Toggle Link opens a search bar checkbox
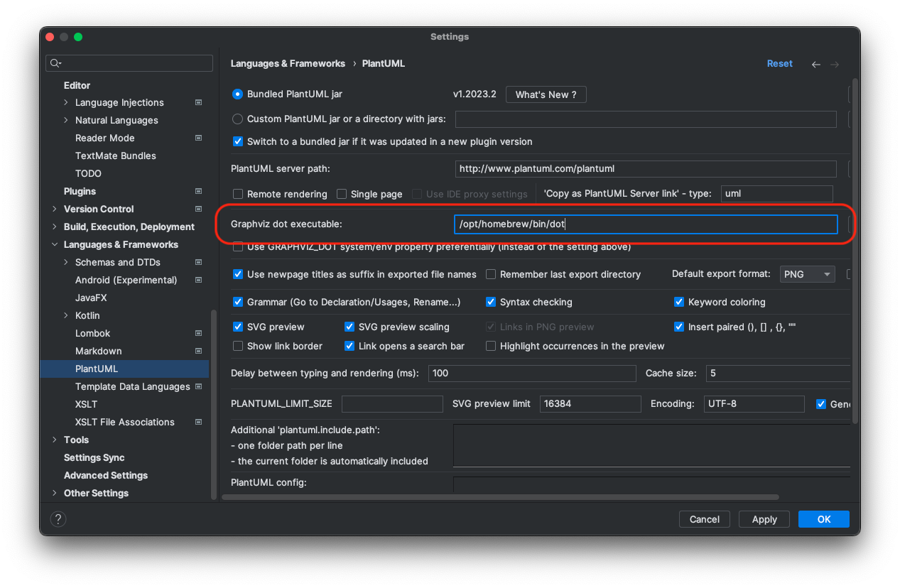900x588 pixels. click(349, 346)
